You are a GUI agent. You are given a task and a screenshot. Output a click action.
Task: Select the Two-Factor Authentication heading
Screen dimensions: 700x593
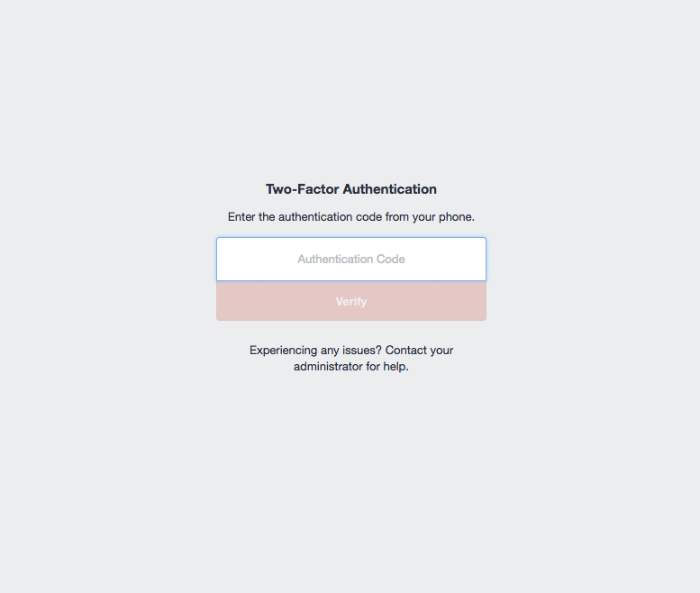pyautogui.click(x=351, y=189)
